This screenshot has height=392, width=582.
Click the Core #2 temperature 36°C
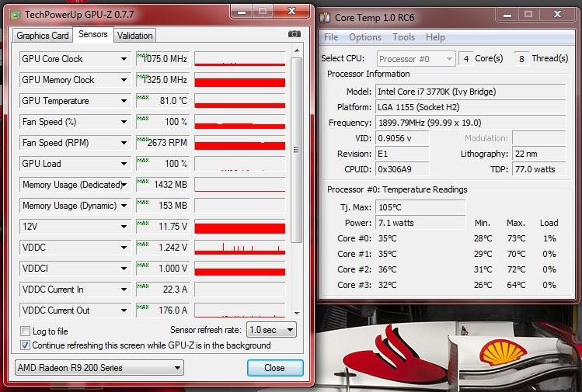(387, 269)
